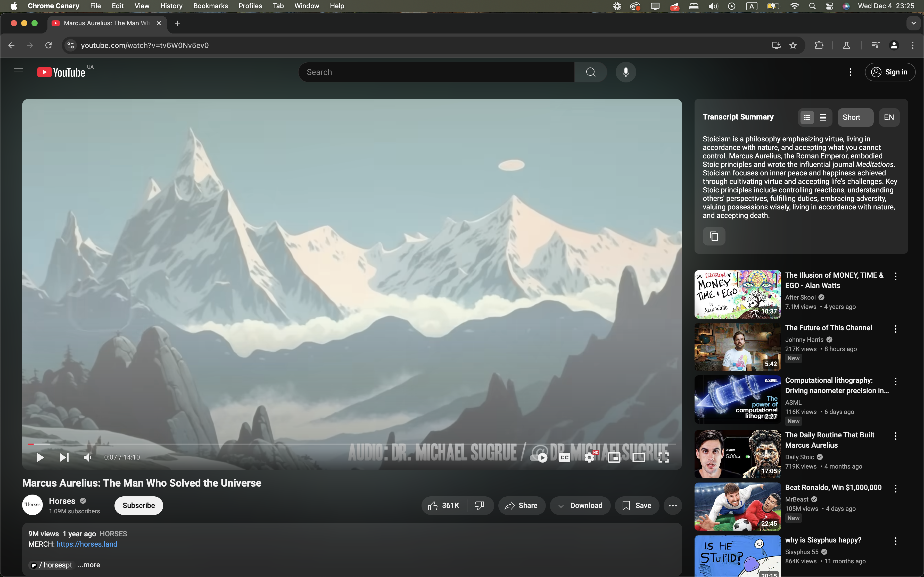The height and width of the screenshot is (577, 924).
Task: Click the voice search microphone icon
Action: [x=625, y=72]
